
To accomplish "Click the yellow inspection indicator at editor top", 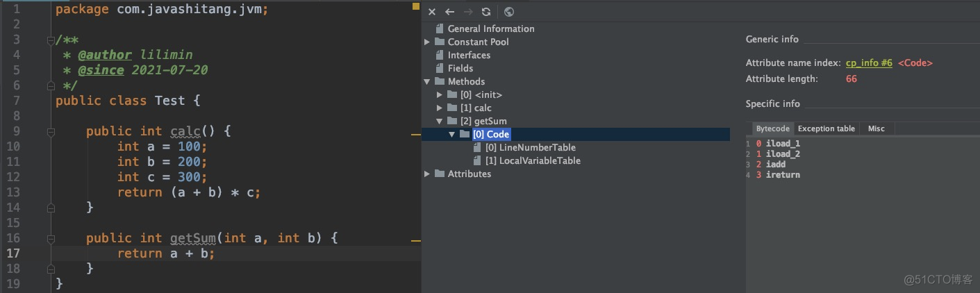I will [416, 6].
